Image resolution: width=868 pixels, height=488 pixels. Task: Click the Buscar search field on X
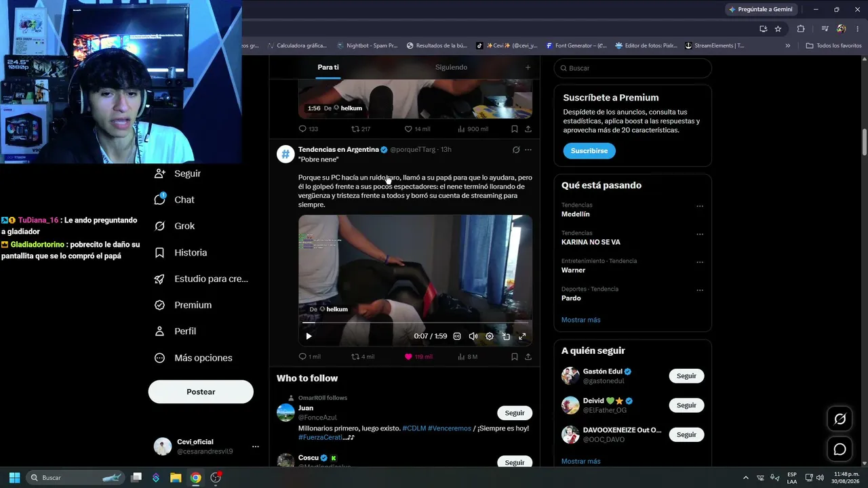tap(633, 68)
